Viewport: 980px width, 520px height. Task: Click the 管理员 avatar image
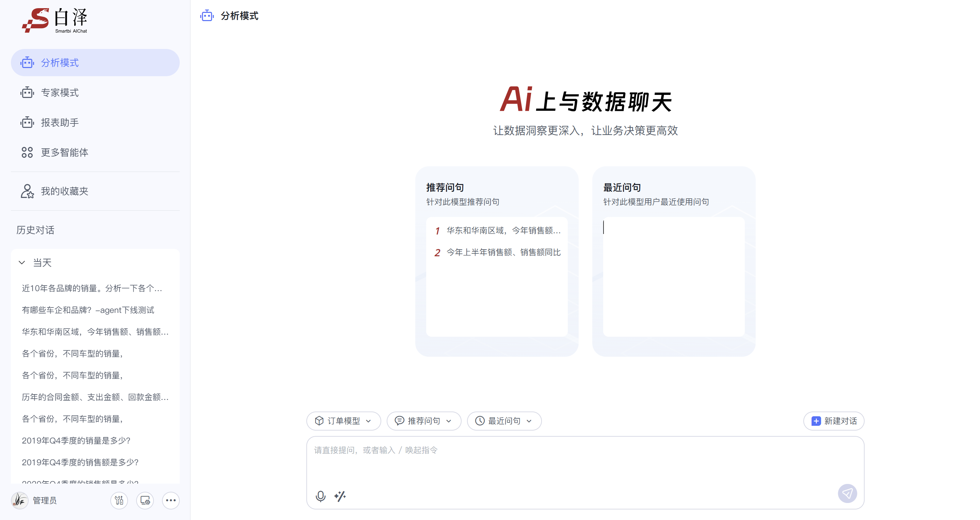tap(20, 500)
